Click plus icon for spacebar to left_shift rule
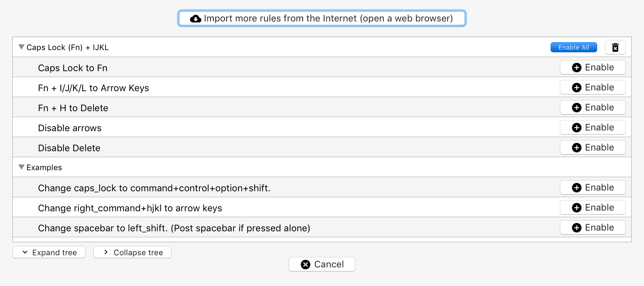The height and width of the screenshot is (286, 644). tap(576, 228)
